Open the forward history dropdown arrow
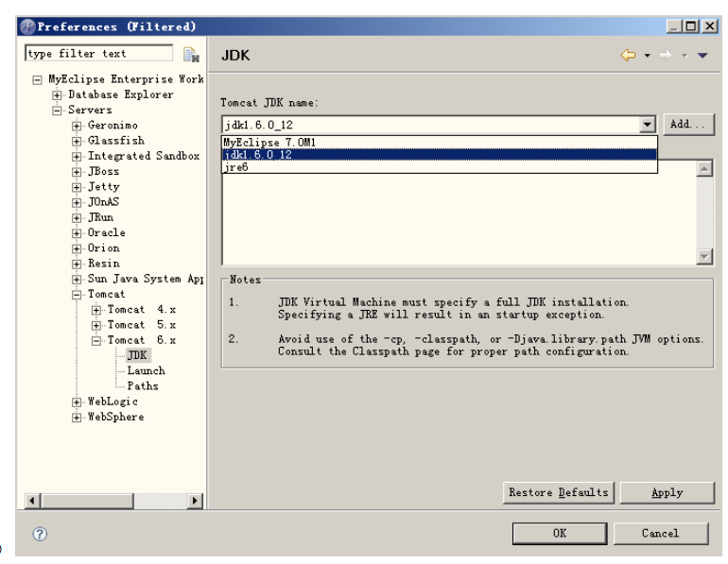This screenshot has width=728, height=564. pyautogui.click(x=685, y=56)
